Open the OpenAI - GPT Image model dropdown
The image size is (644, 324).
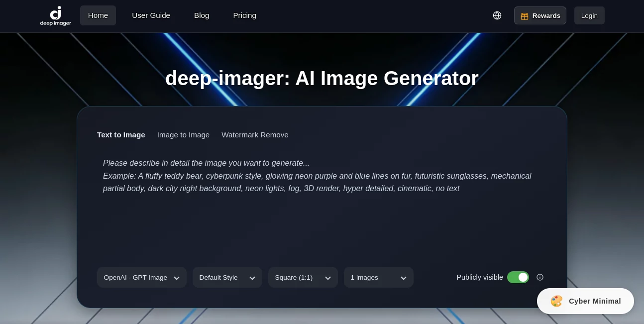142,277
